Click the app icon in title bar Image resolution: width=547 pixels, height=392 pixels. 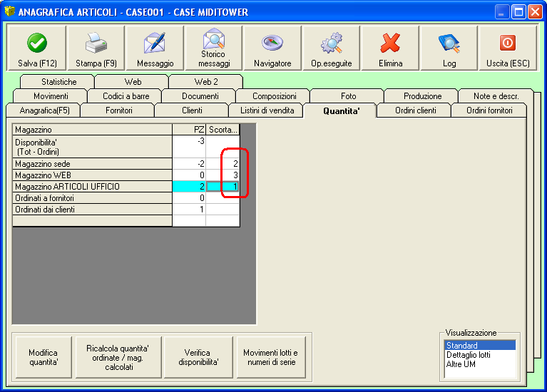pos(10,11)
